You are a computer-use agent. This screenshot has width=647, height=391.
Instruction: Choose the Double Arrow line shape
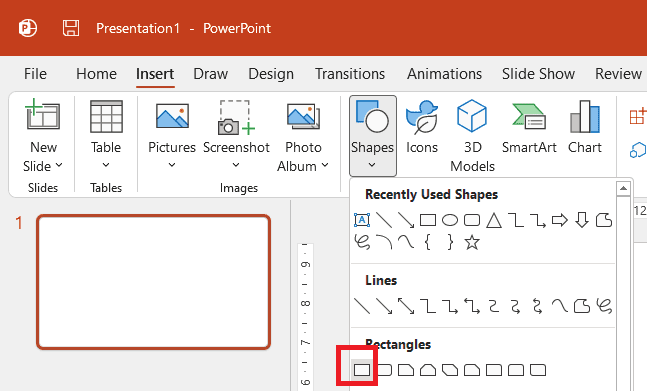[x=406, y=306]
